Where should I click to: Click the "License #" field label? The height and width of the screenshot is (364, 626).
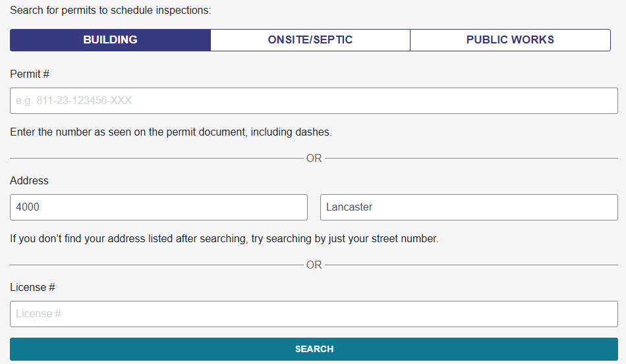coord(32,288)
